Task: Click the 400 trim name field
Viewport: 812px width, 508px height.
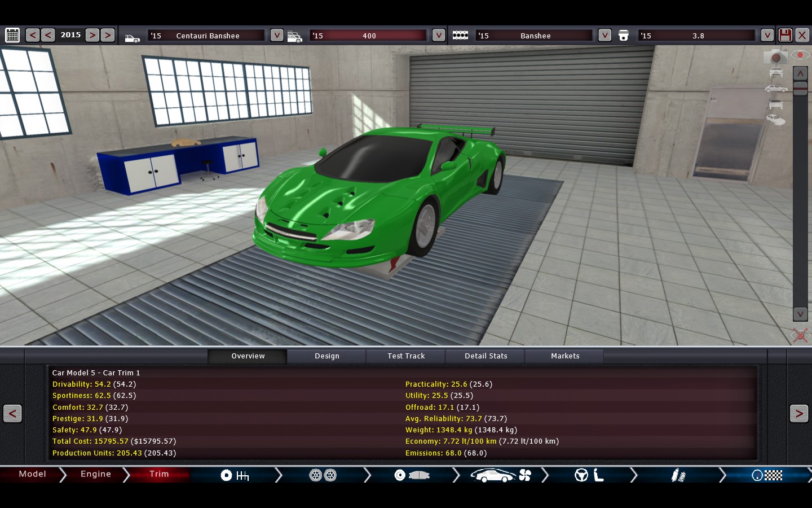Action: tap(368, 36)
